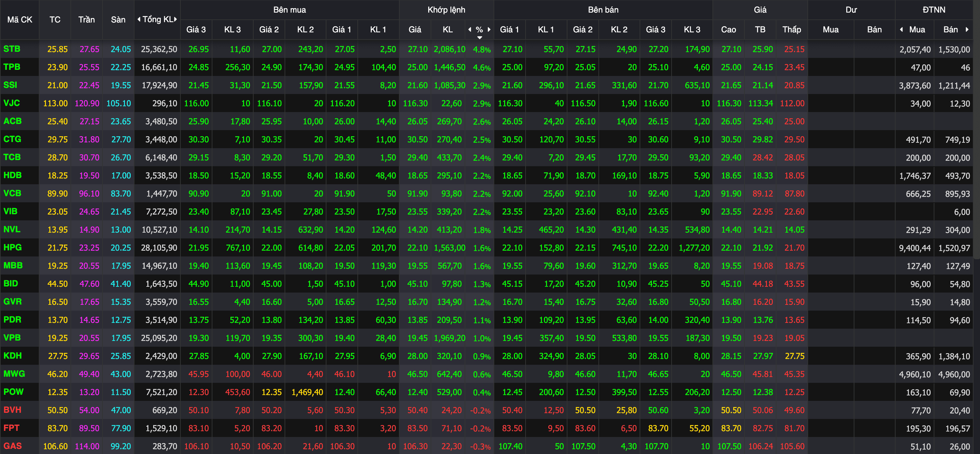Open ACB stock symbol
The width and height of the screenshot is (980, 454).
13,121
